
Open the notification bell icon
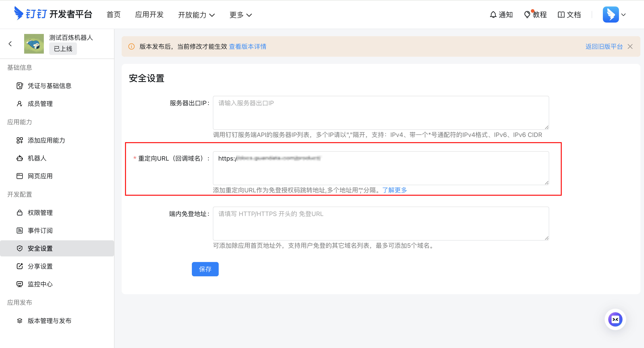point(493,15)
